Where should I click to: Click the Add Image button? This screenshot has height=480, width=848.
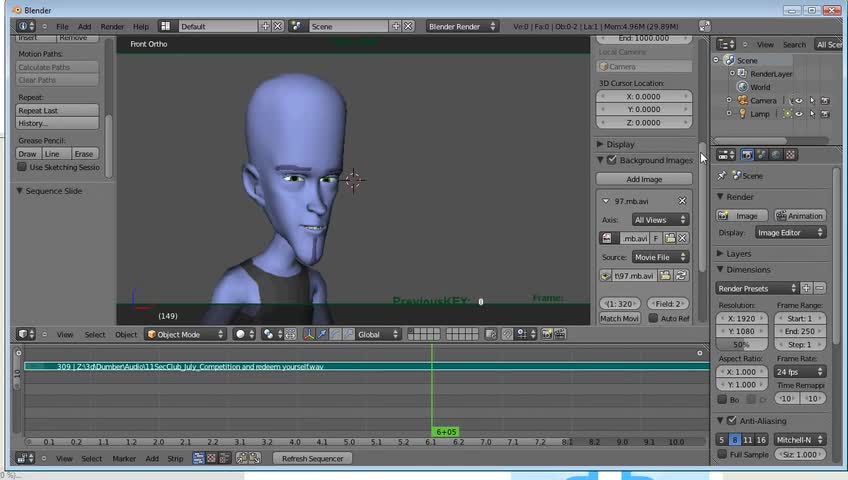(x=644, y=179)
